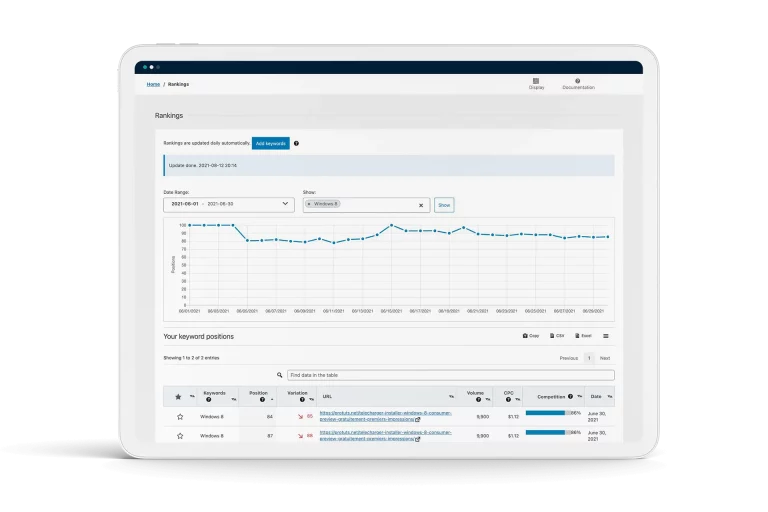Viewport: 768px width, 512px height.
Task: Click the Copy table icon button
Action: pos(531,336)
